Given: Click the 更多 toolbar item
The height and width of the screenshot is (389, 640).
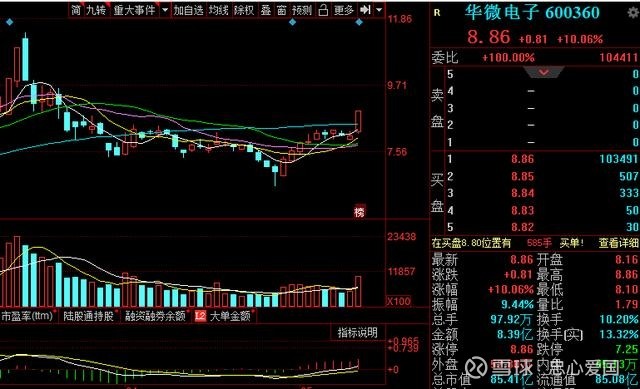Looking at the screenshot, I should [x=344, y=10].
